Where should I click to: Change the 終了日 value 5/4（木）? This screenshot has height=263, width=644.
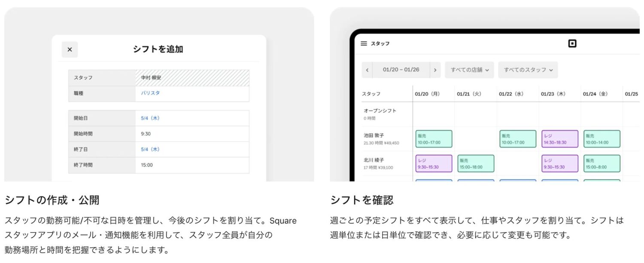[x=150, y=150]
